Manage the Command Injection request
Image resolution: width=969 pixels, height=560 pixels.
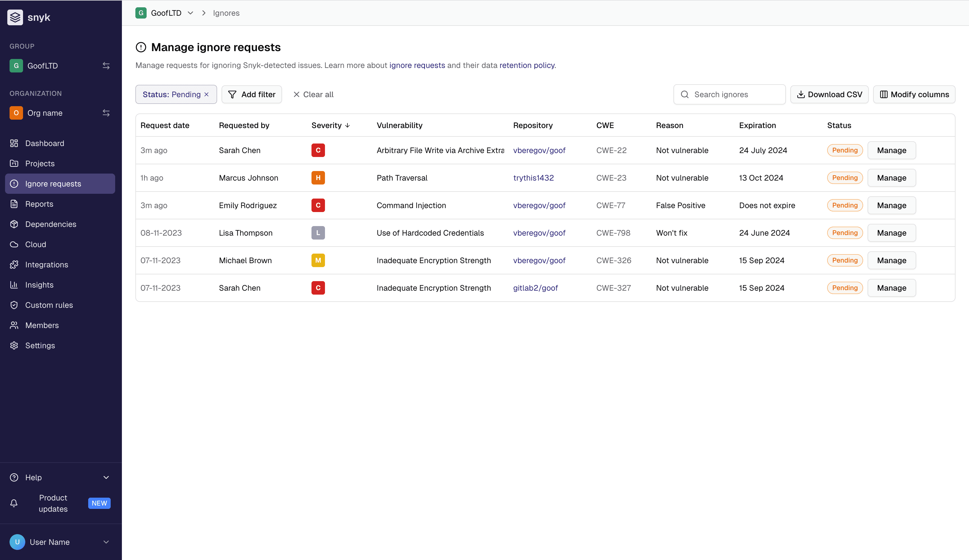[892, 205]
